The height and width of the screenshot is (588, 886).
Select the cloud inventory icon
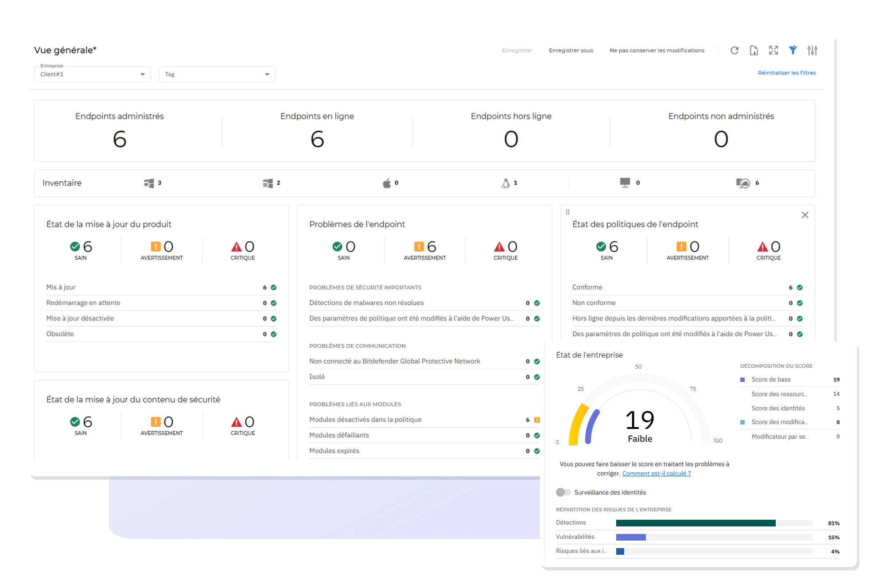743,183
